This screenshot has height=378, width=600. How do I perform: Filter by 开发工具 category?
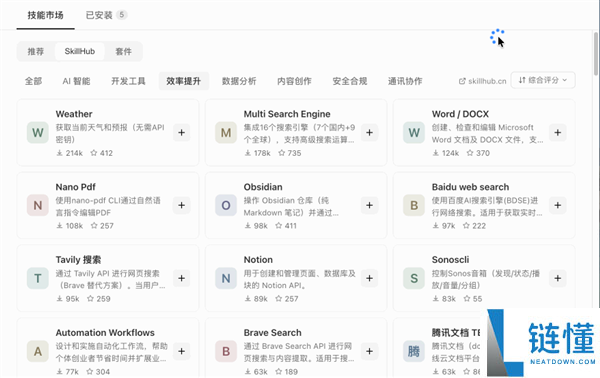(x=128, y=81)
